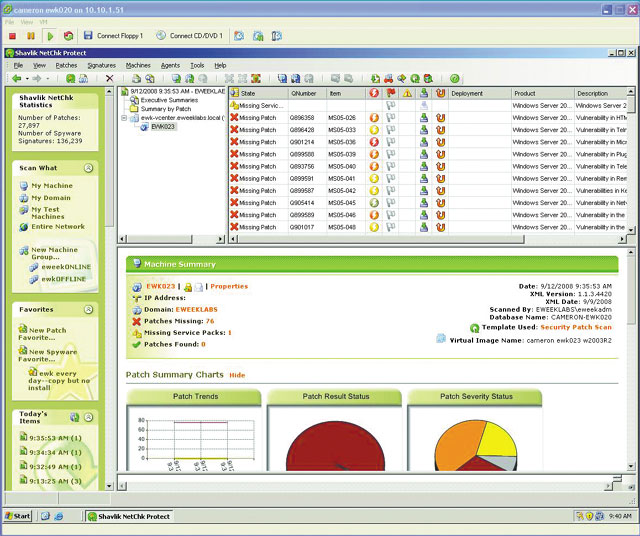Scan My Domain

(x=51, y=198)
